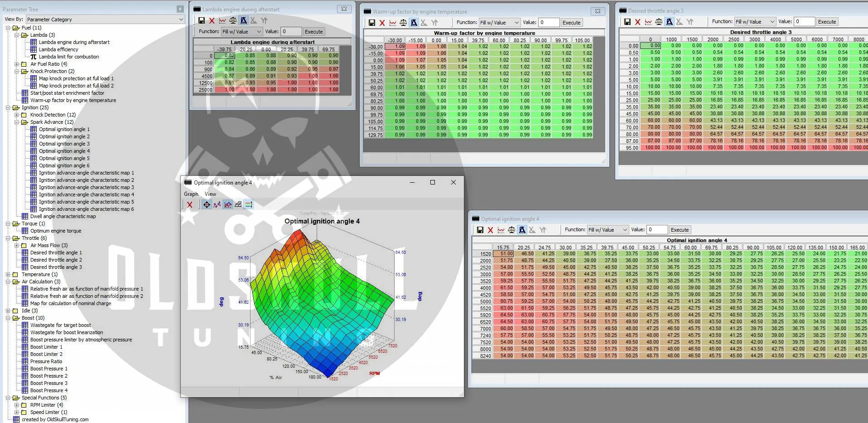Collapse the Spark Advance tree folder
Screen dimensions: 868x423
tap(17, 122)
